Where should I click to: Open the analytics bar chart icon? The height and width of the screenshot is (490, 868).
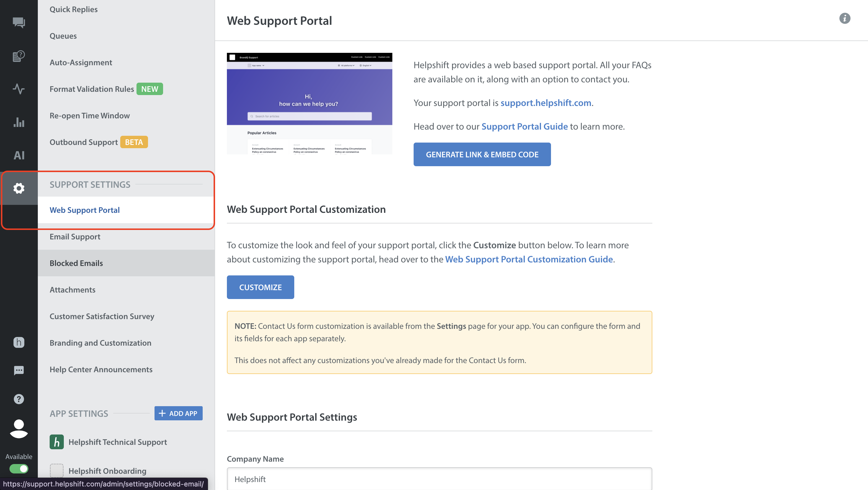coord(19,122)
